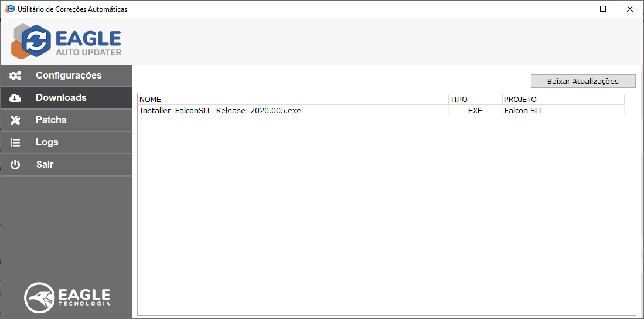Select Installer_FalconSLL_Release_2020.005.exe row
The width and height of the screenshot is (644, 319).
[381, 111]
